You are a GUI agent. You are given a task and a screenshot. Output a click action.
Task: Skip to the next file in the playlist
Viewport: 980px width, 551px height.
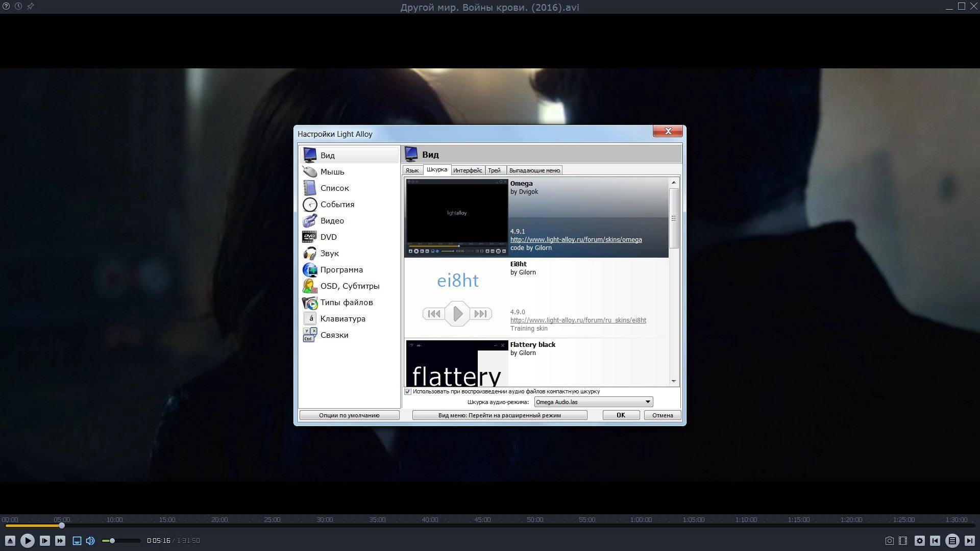pyautogui.click(x=969, y=541)
